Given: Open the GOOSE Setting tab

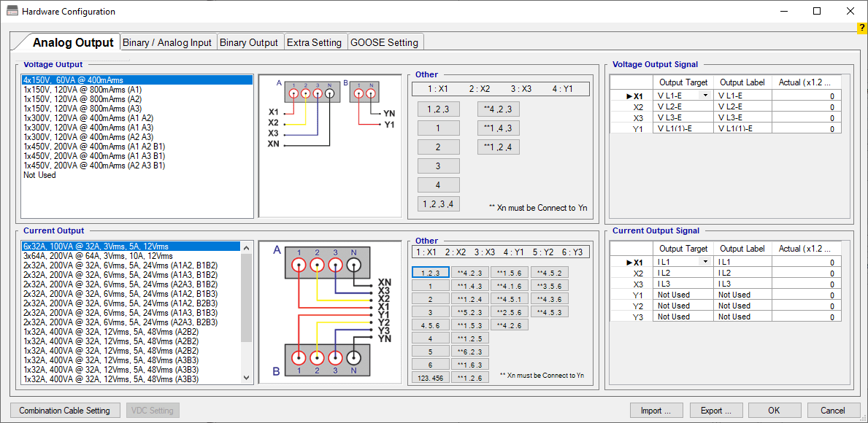Looking at the screenshot, I should 384,42.
